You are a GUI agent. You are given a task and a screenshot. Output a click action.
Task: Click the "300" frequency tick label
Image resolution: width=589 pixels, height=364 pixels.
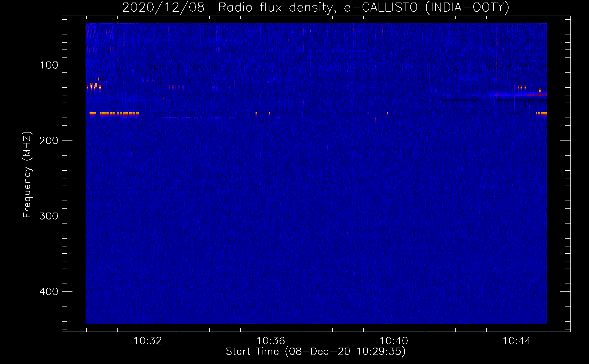click(x=49, y=216)
